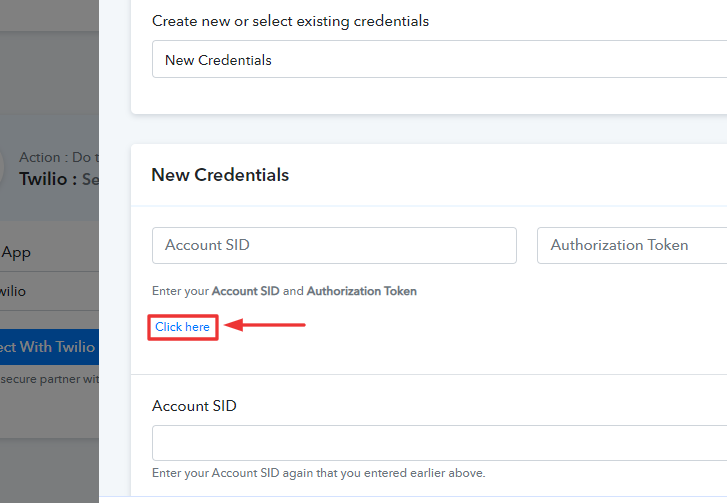The width and height of the screenshot is (727, 503).
Task: Click bold 'Authorization Token' in helper text
Action: tap(362, 291)
